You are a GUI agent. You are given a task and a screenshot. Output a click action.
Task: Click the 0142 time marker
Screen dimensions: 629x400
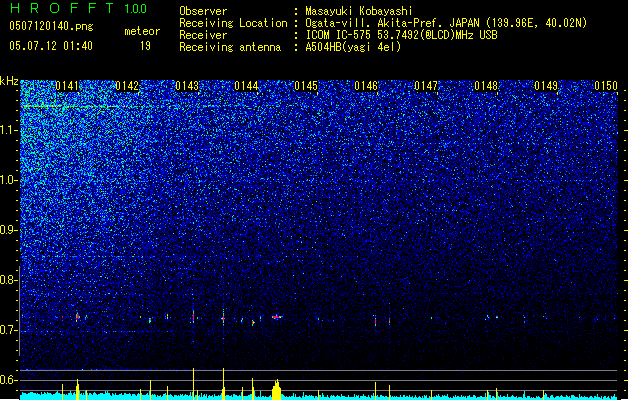pos(127,86)
